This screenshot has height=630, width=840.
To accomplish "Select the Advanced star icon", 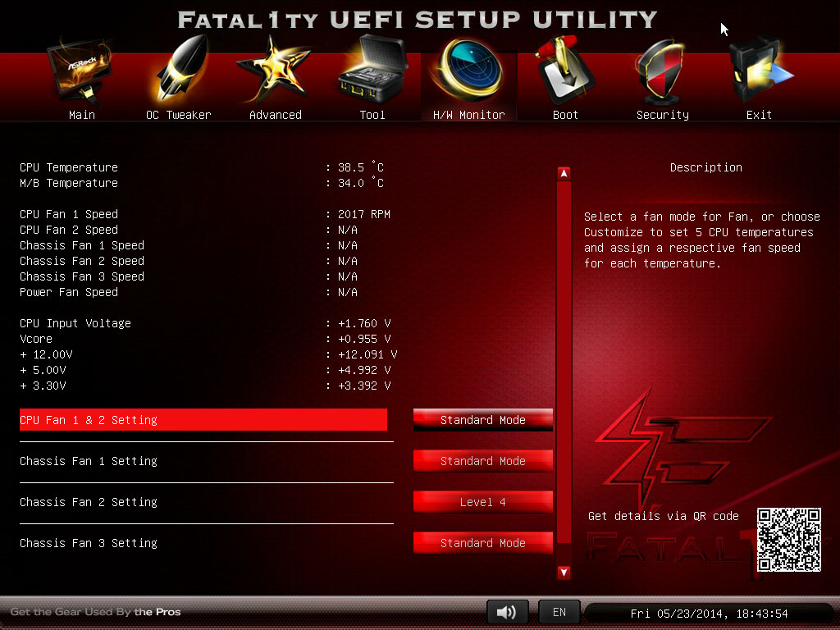I will (x=275, y=69).
